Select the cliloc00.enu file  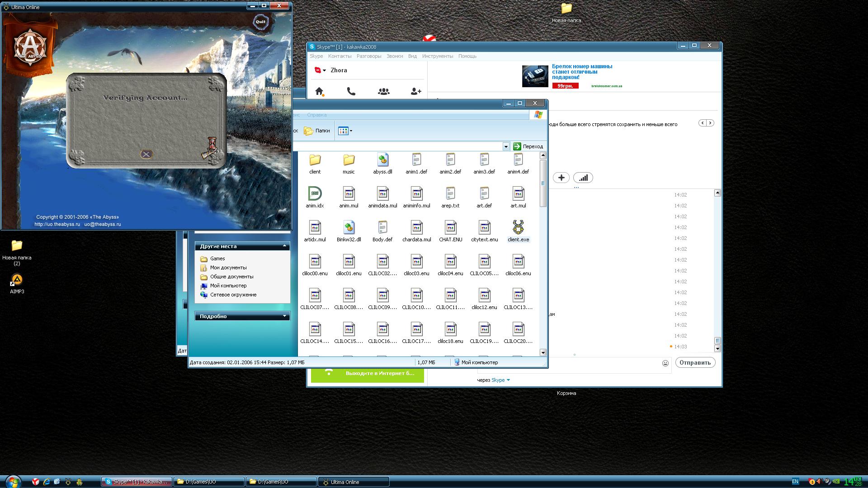click(x=315, y=265)
